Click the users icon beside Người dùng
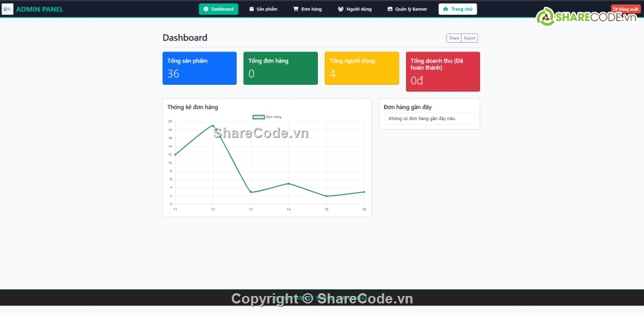 pyautogui.click(x=340, y=9)
